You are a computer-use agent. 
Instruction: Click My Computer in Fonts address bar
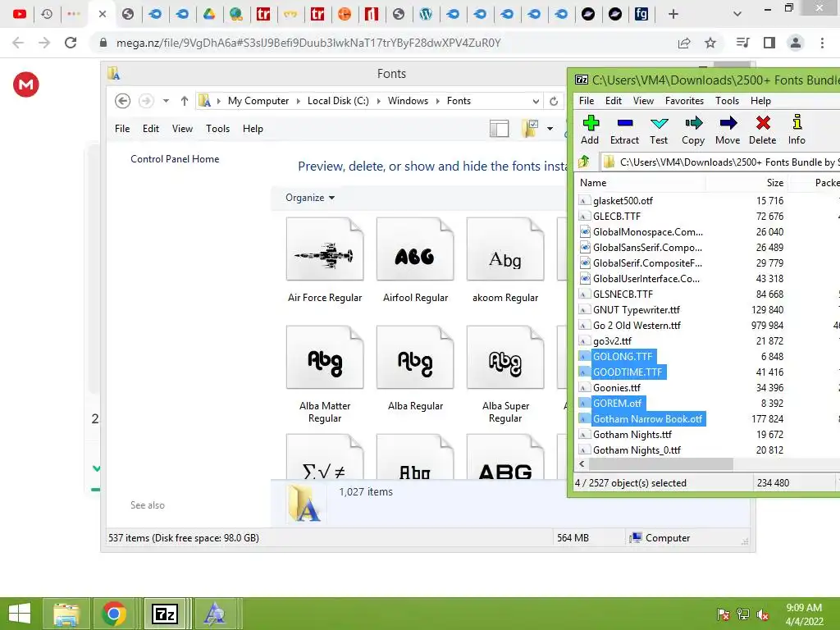pyautogui.click(x=258, y=101)
